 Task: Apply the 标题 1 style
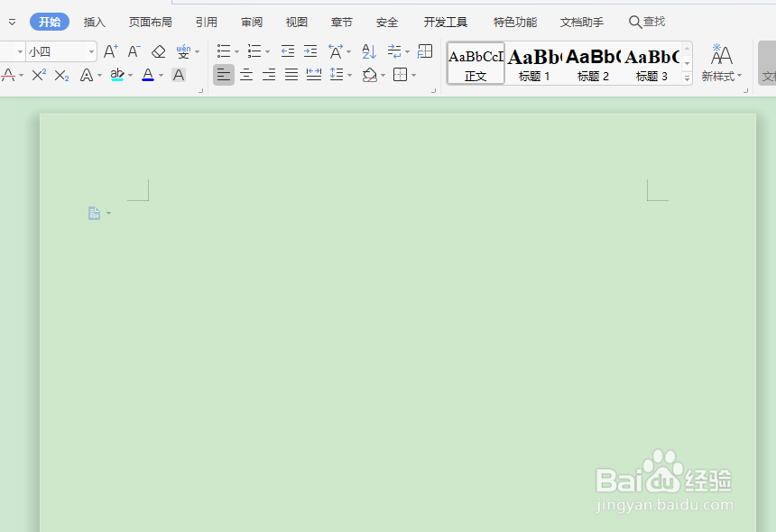pos(534,63)
